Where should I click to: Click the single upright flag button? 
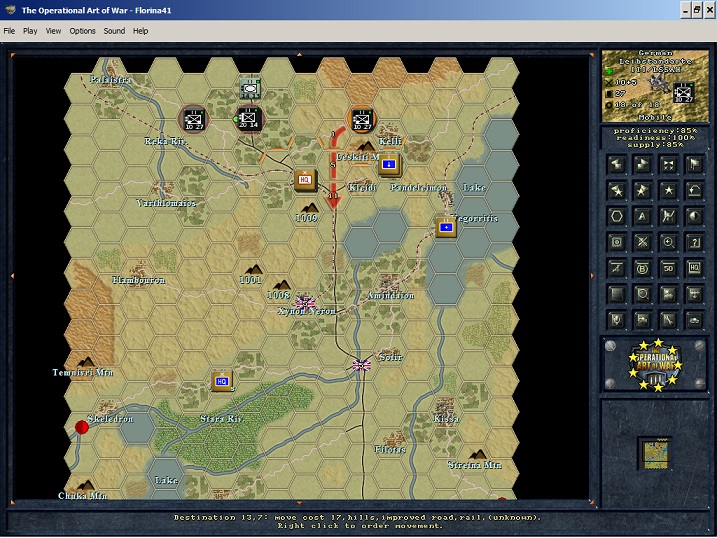(x=694, y=165)
